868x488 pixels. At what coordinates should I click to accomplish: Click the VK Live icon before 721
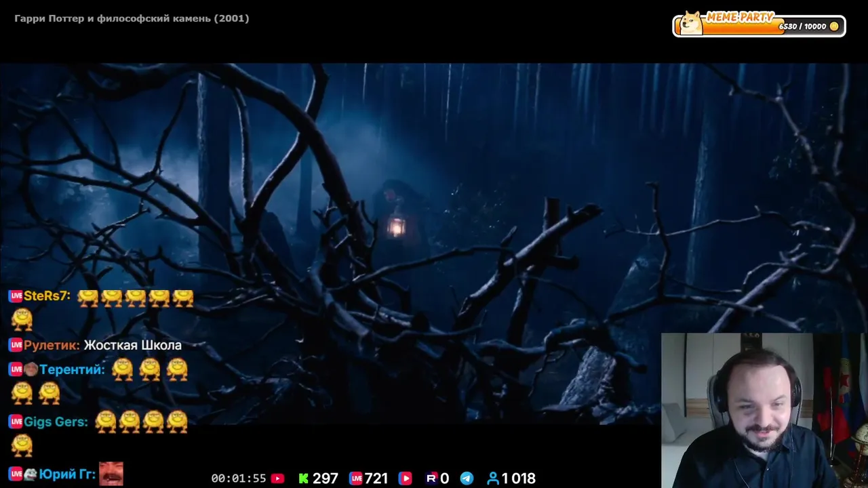tap(356, 479)
